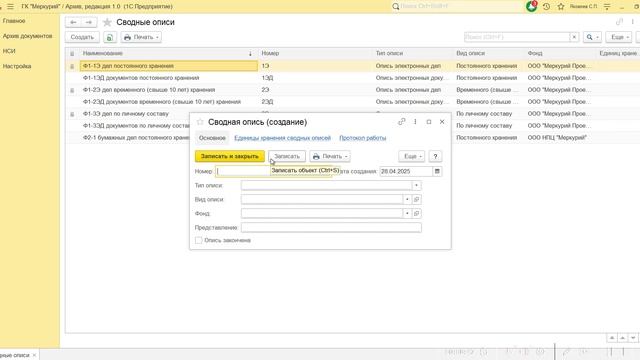640x360 pixels.
Task: Click the list mode icon in table header
Action: 72,54
